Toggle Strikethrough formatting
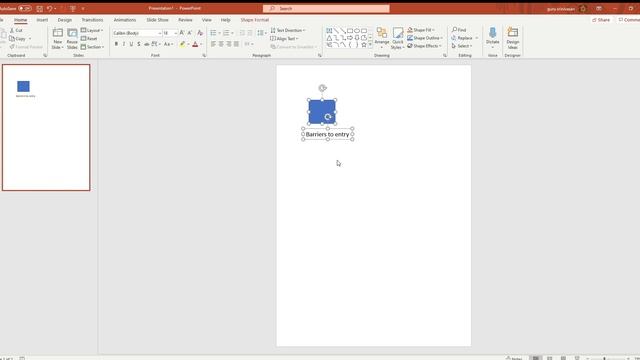 tap(147, 44)
